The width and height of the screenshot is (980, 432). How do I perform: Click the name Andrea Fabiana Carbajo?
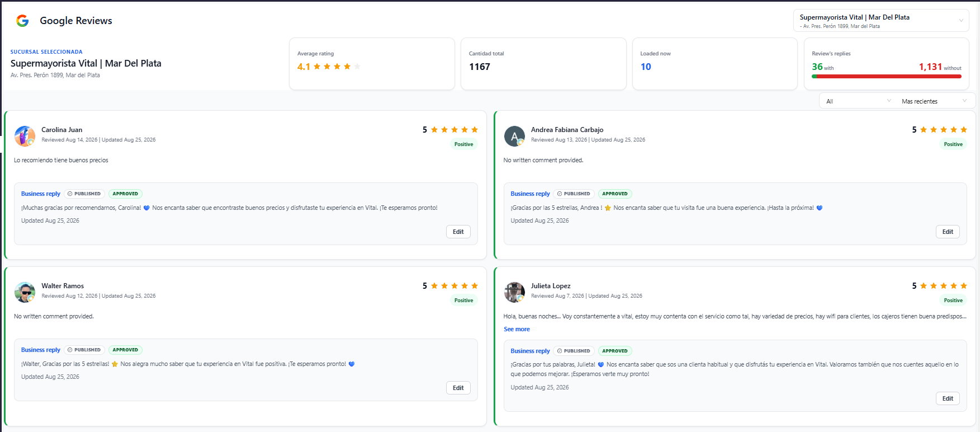pyautogui.click(x=567, y=130)
